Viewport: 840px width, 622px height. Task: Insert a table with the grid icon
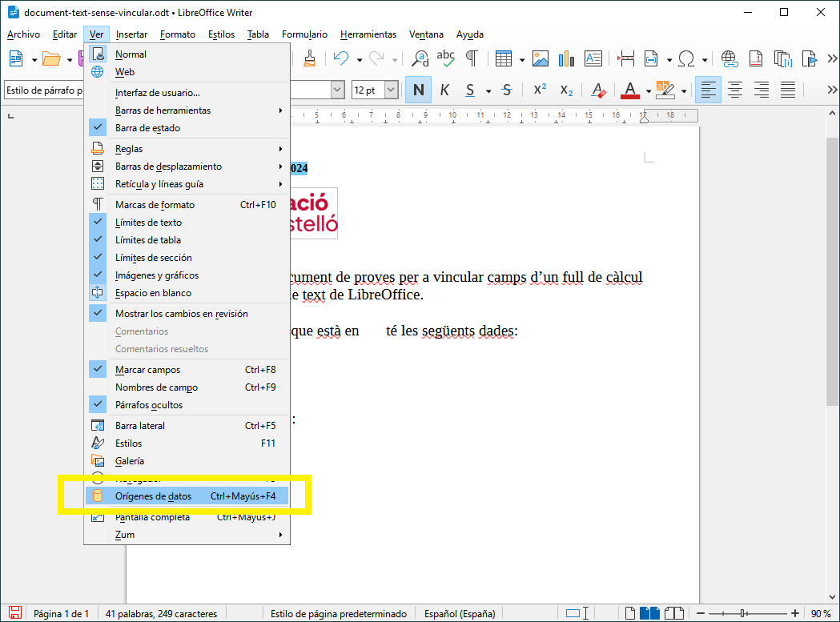pos(504,58)
